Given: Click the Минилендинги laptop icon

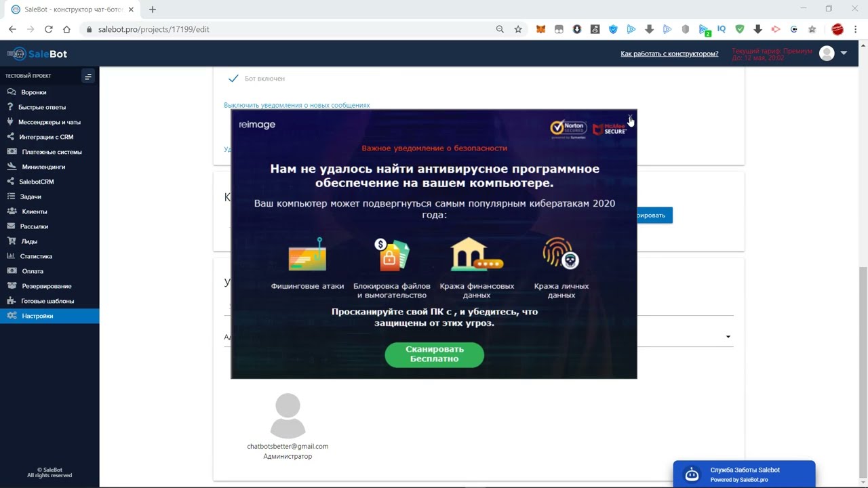Looking at the screenshot, I should pyautogui.click(x=12, y=167).
